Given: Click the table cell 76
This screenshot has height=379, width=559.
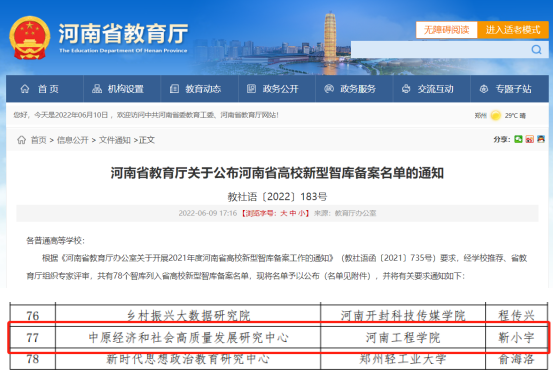Looking at the screenshot, I should (x=32, y=316).
